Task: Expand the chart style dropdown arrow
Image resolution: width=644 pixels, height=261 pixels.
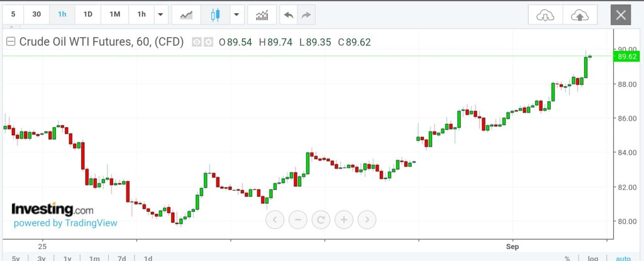Action: click(x=236, y=15)
